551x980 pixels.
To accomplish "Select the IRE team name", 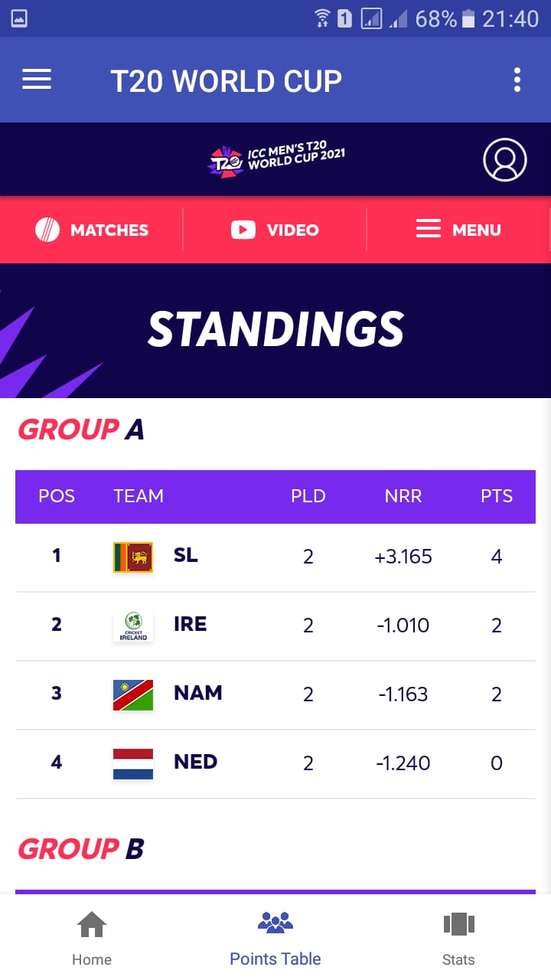I will [x=191, y=624].
